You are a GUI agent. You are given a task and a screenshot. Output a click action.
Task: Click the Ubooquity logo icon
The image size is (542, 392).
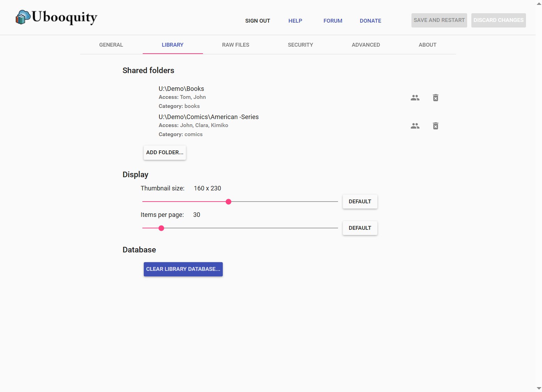(x=23, y=17)
